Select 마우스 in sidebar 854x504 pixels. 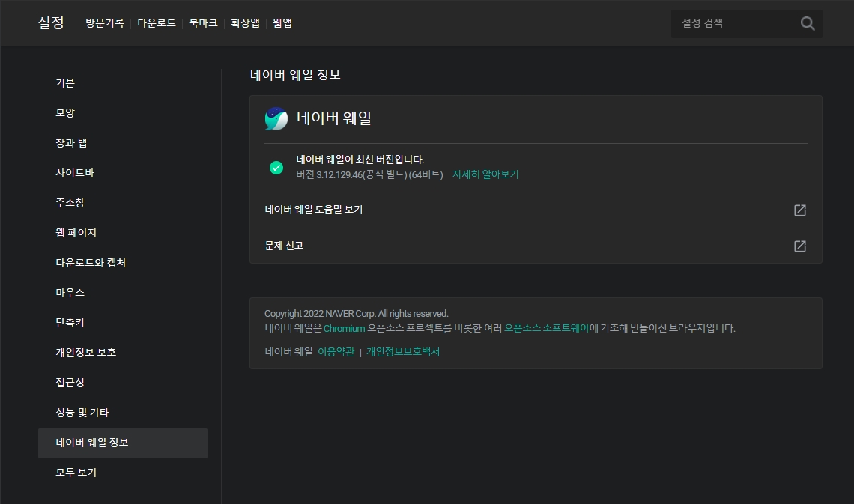pos(123,292)
